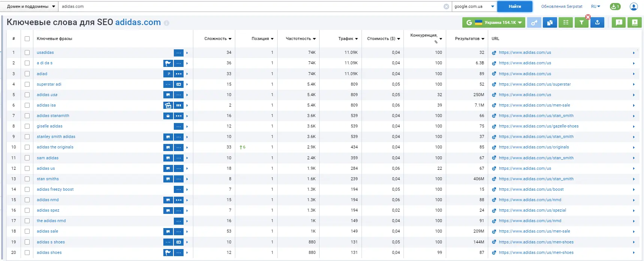The width and height of the screenshot is (644, 261).
Task: Open the column settings list icon
Action: pos(566,23)
